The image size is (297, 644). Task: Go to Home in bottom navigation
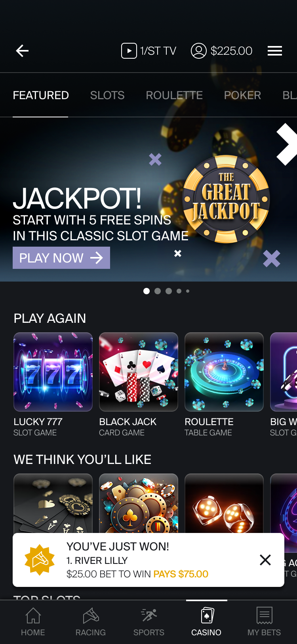(33, 622)
